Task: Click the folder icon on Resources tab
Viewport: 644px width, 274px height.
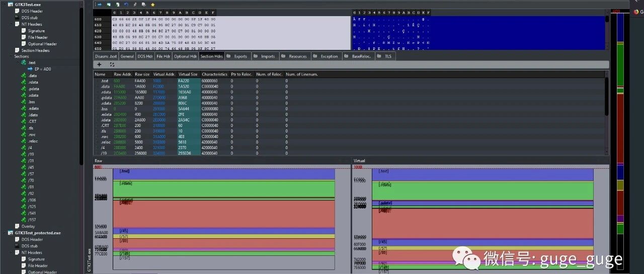Action: [284, 56]
